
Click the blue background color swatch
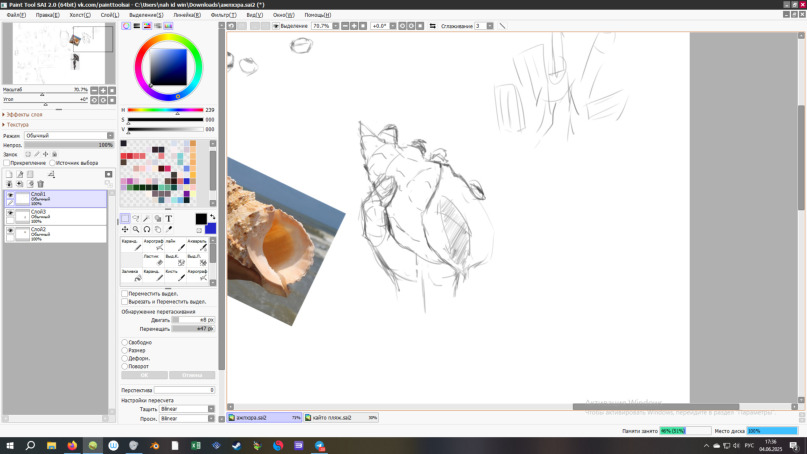pyautogui.click(x=210, y=230)
